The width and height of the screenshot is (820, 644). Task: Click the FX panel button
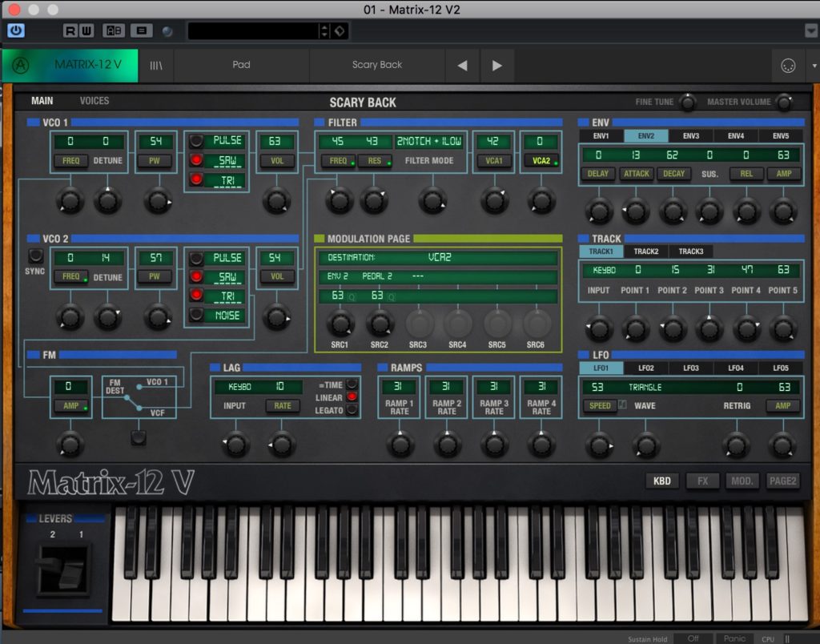pyautogui.click(x=702, y=481)
